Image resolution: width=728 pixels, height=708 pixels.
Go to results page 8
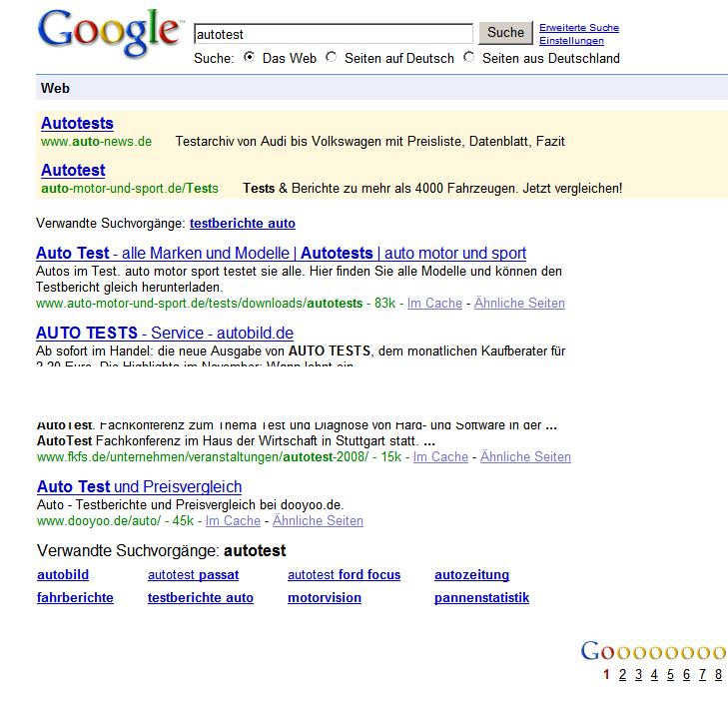coord(719,675)
